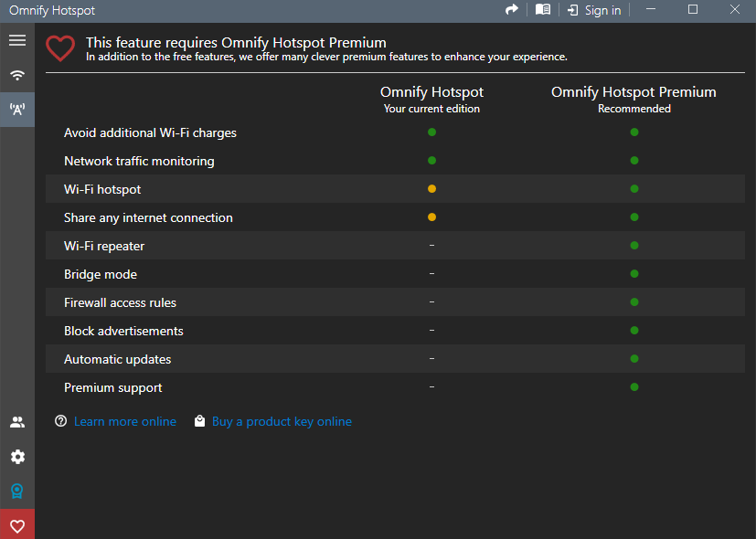Select the Automatic updates row

pyautogui.click(x=395, y=359)
